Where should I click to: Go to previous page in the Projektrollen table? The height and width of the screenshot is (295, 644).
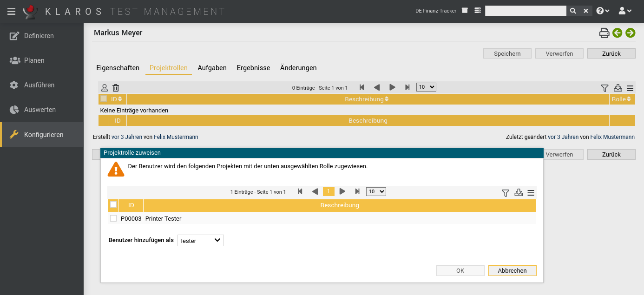(x=377, y=87)
